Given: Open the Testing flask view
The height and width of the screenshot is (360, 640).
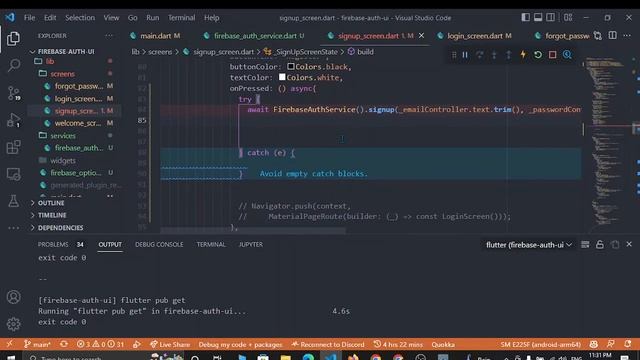Looking at the screenshot, I should point(13,201).
